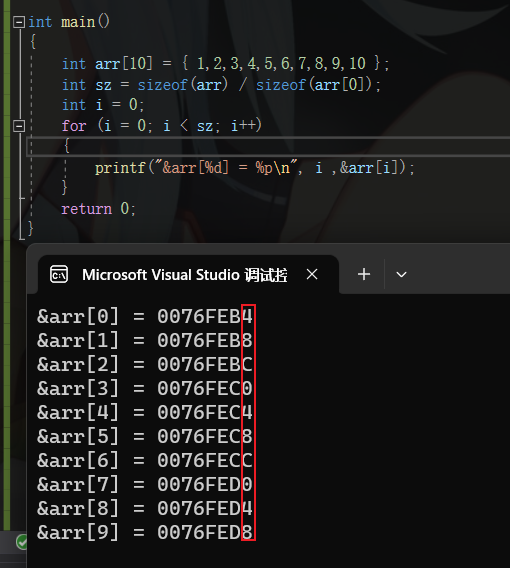The image size is (510, 568).
Task: Click output line &arr[8] = 0076FED4
Action: (x=145, y=508)
